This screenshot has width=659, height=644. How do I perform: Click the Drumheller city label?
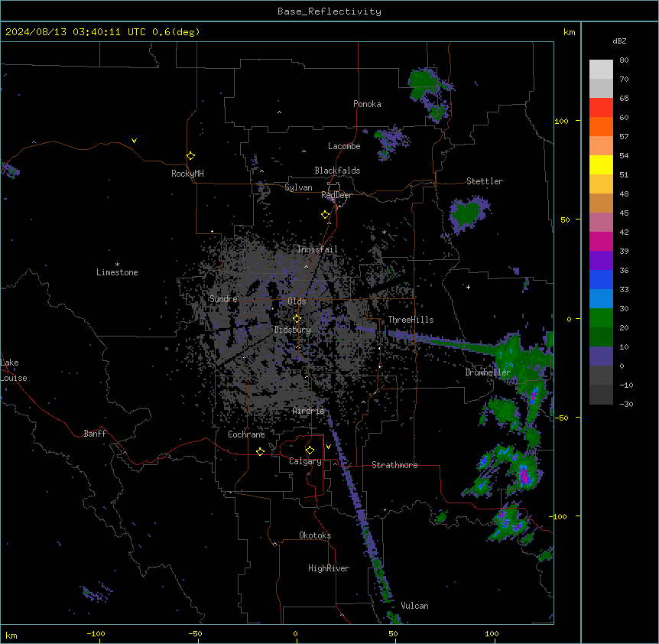coord(488,372)
